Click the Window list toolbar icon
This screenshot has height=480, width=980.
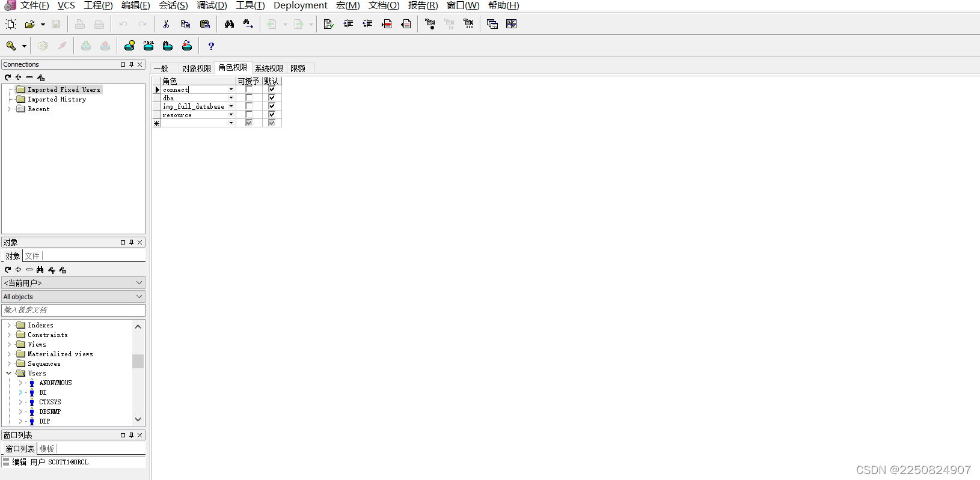492,24
